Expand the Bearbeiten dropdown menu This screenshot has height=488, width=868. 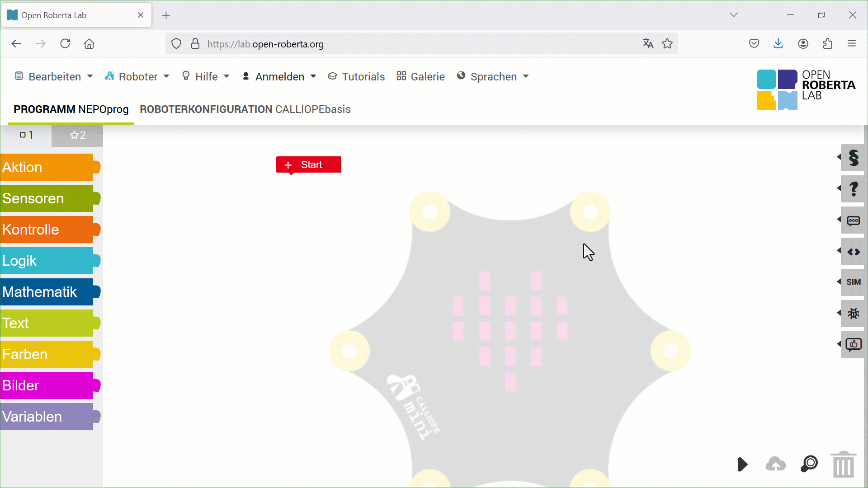pos(54,76)
